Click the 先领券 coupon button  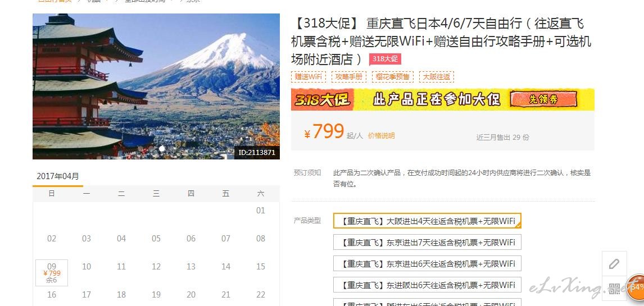point(543,99)
